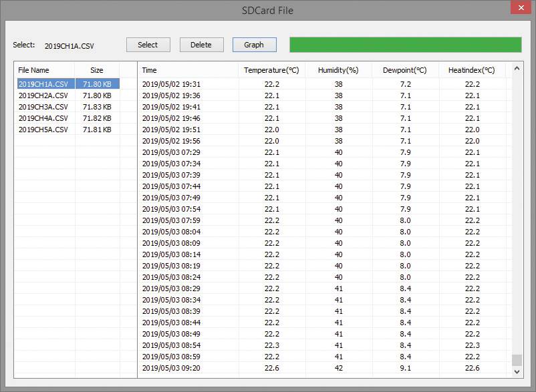Click the Heatindex(°C) column header
Image resolution: width=536 pixels, height=392 pixels.
(x=471, y=70)
